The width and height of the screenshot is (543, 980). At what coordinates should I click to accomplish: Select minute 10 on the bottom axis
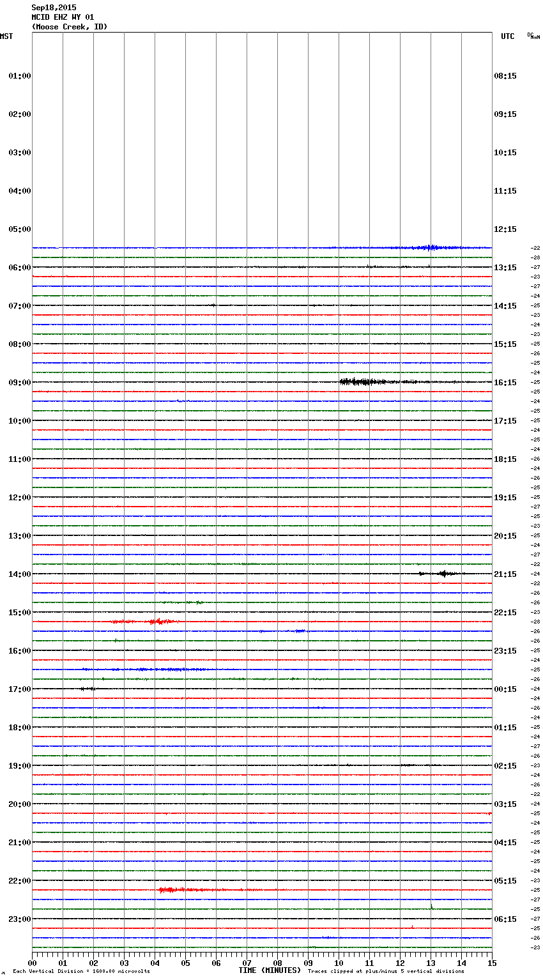point(339,963)
